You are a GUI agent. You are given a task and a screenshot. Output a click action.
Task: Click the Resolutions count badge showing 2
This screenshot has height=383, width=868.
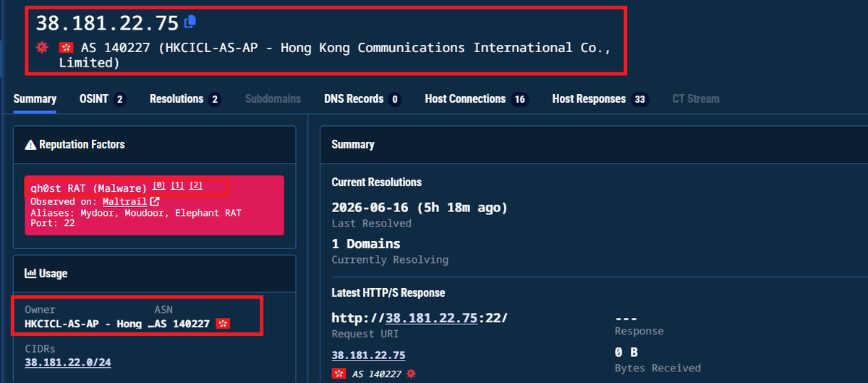coord(214,99)
